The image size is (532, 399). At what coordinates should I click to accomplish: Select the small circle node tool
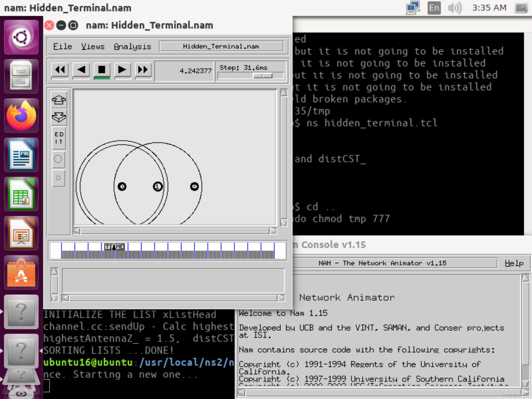(x=58, y=178)
